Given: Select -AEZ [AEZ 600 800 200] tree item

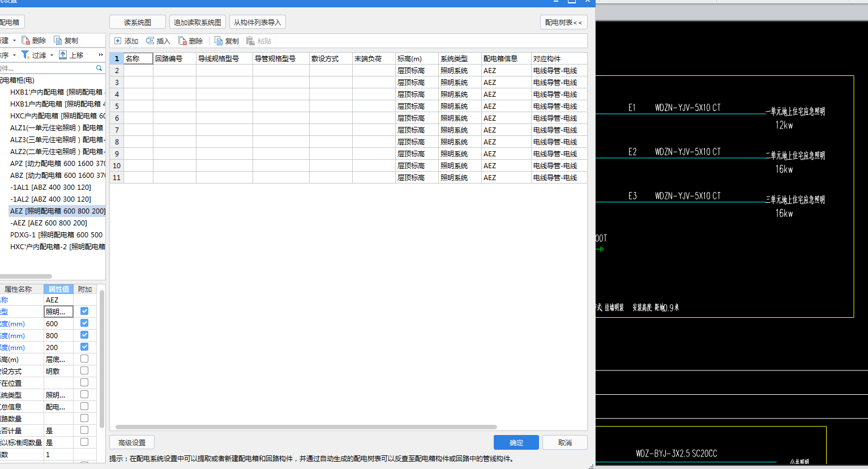Looking at the screenshot, I should (49, 223).
